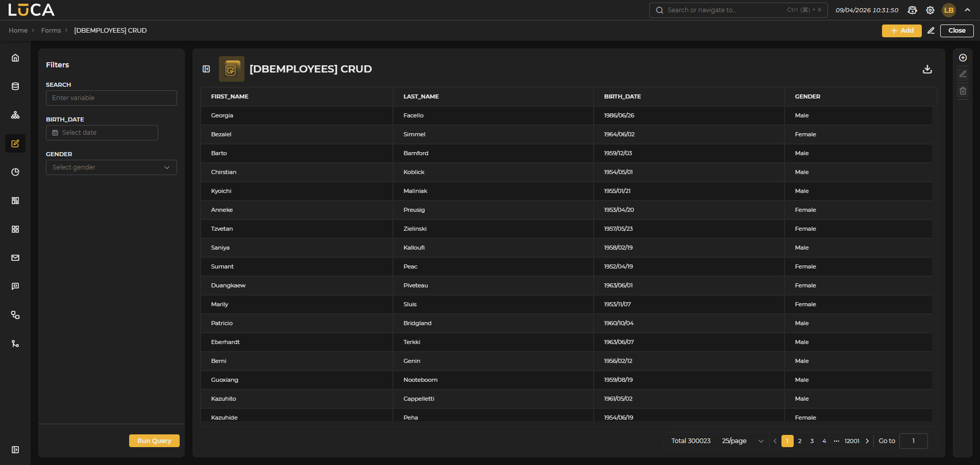Screen dimensions: 980x465
Task: Expand the bottom-left sidebar toggle
Action: (15, 450)
